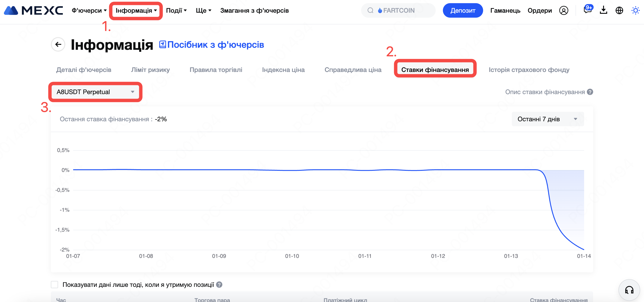Open the Події menu
644x302 pixels.
pyautogui.click(x=176, y=10)
